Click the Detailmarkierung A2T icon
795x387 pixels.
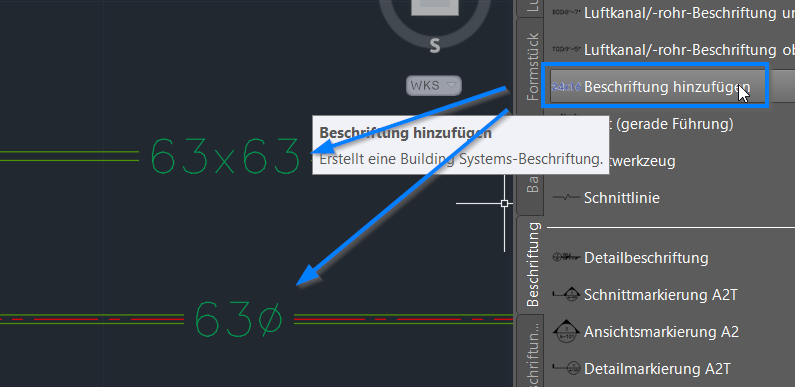[566, 367]
